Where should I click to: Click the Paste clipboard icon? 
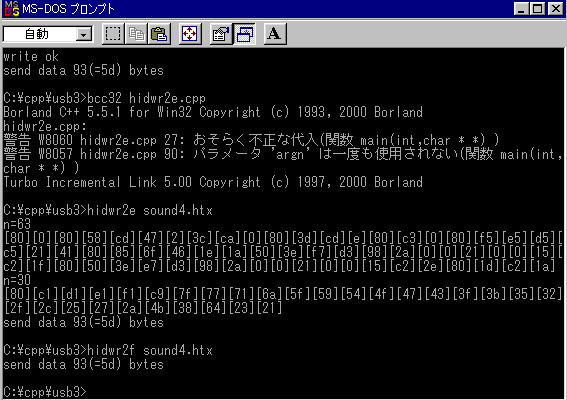coord(159,34)
